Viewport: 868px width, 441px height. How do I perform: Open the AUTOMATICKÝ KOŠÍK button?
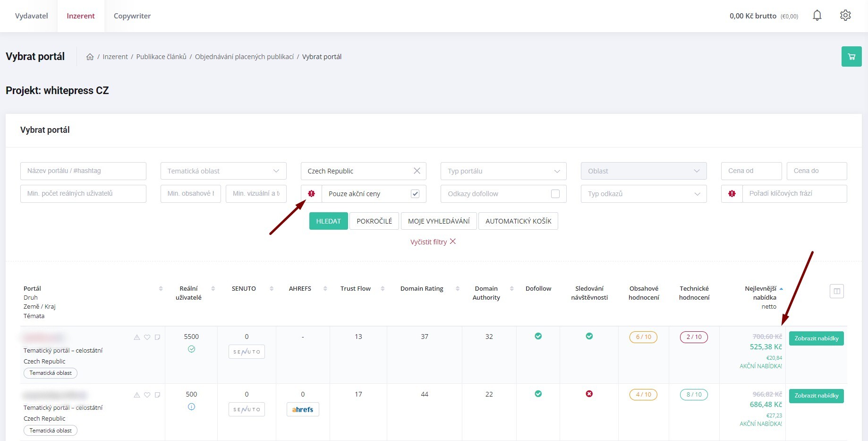pyautogui.click(x=519, y=221)
